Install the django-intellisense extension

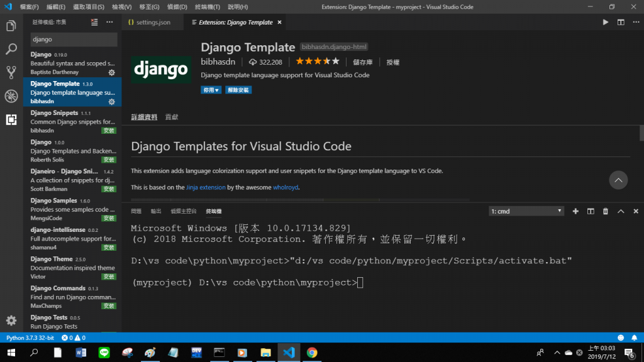109,248
